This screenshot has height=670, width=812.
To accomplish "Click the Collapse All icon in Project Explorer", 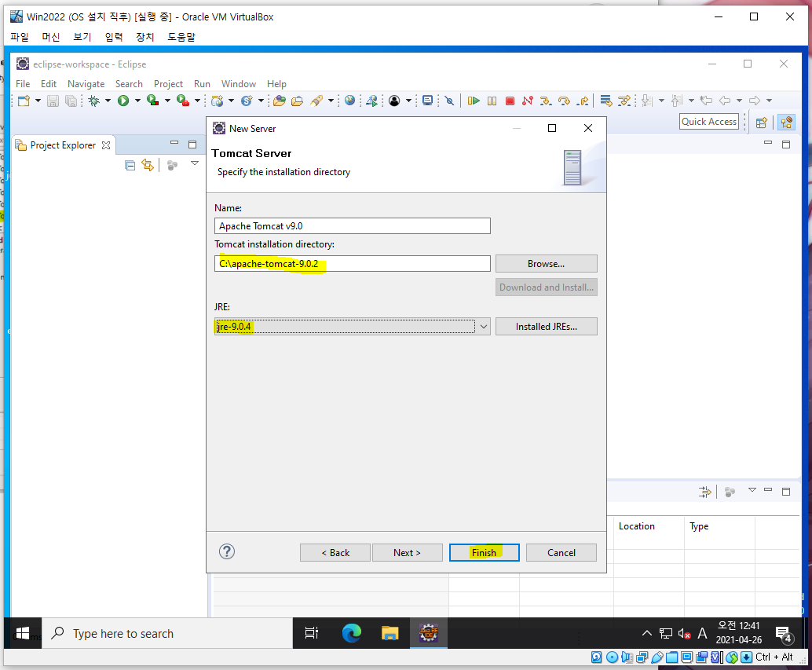I will tap(130, 165).
